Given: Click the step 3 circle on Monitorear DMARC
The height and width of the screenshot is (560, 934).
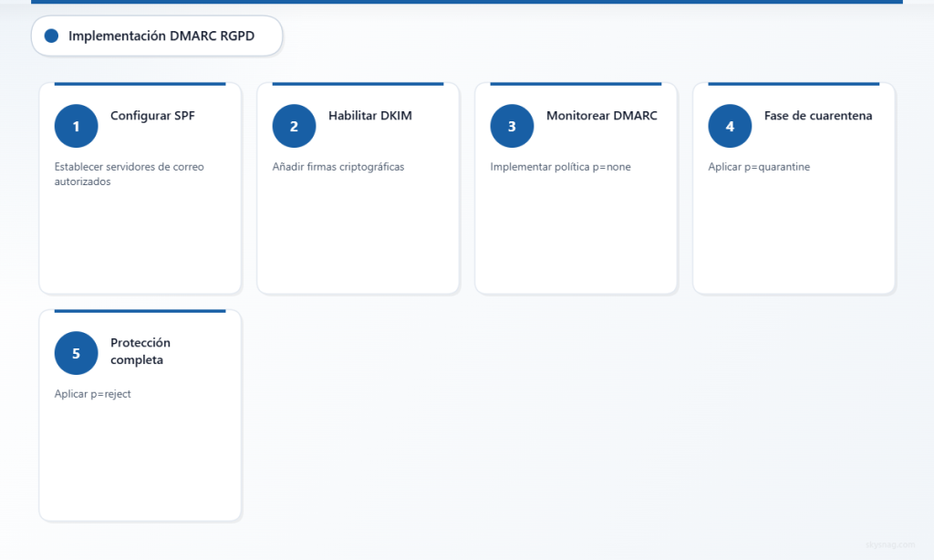Looking at the screenshot, I should [x=512, y=126].
